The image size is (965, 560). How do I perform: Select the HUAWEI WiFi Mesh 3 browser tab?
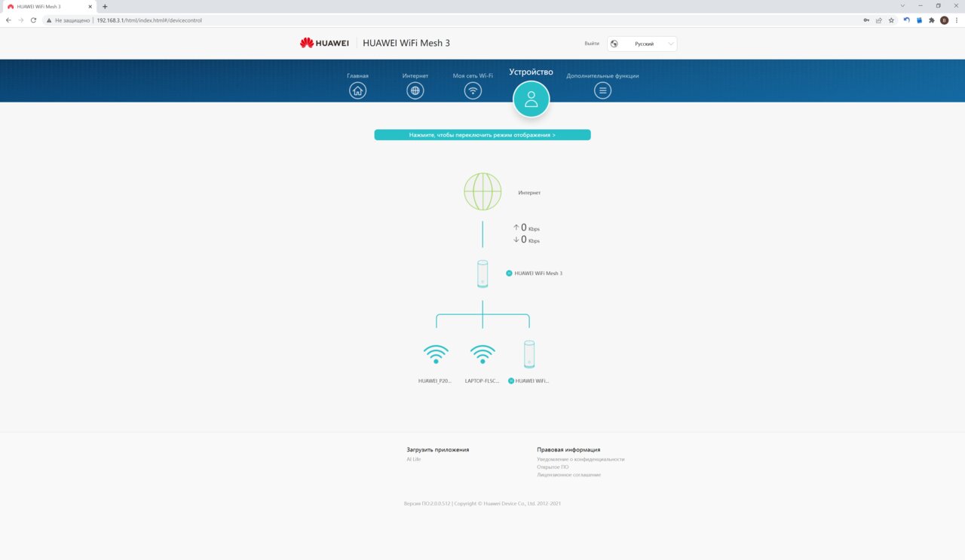tap(50, 6)
